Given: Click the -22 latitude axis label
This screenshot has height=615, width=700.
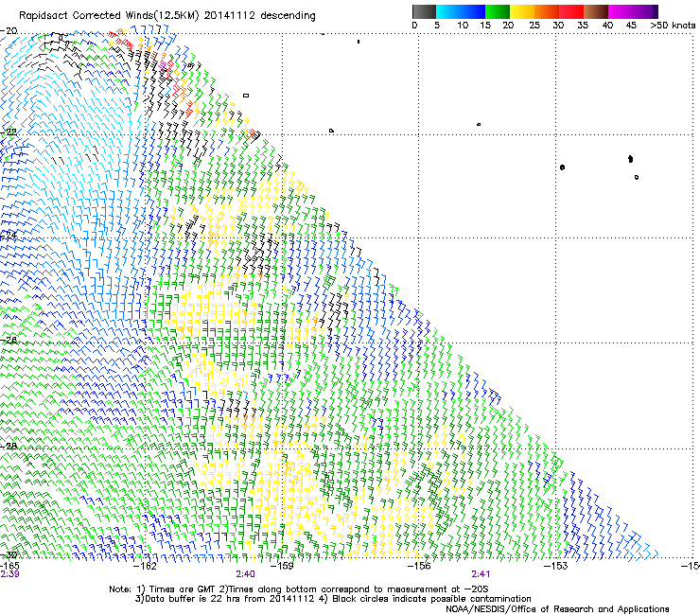Looking at the screenshot, I should (9, 132).
